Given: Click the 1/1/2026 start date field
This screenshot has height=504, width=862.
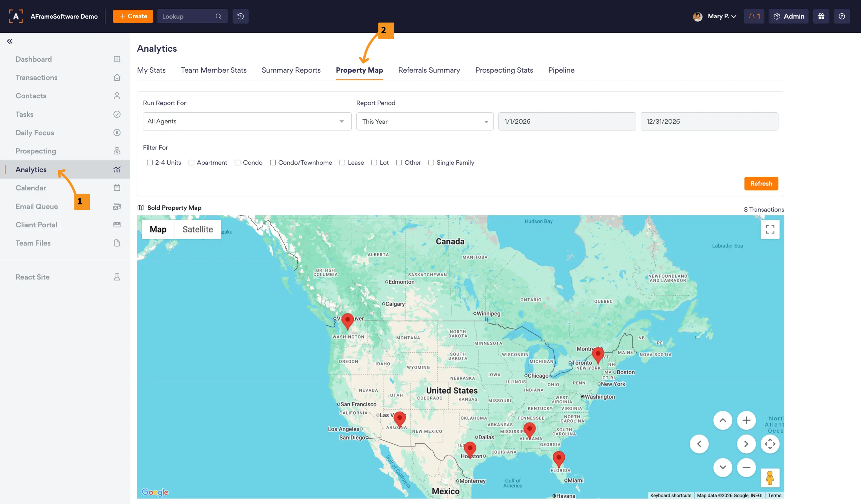Looking at the screenshot, I should click(567, 121).
